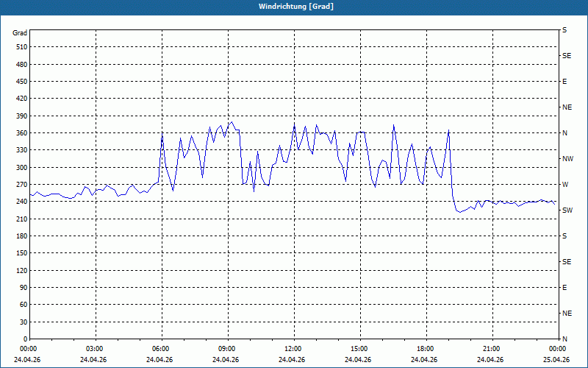Select the N compass label level with 360
Image resolution: width=588 pixels, height=368 pixels.
(x=564, y=133)
